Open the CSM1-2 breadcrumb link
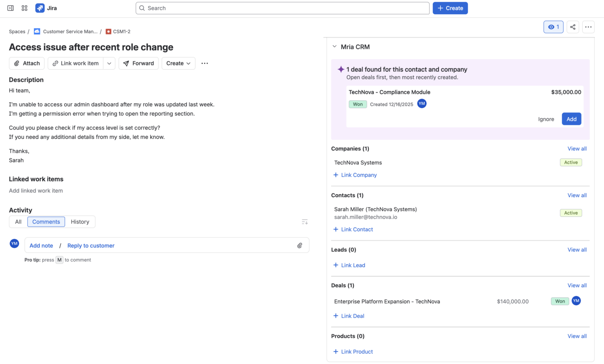604x364 pixels. 122,31
